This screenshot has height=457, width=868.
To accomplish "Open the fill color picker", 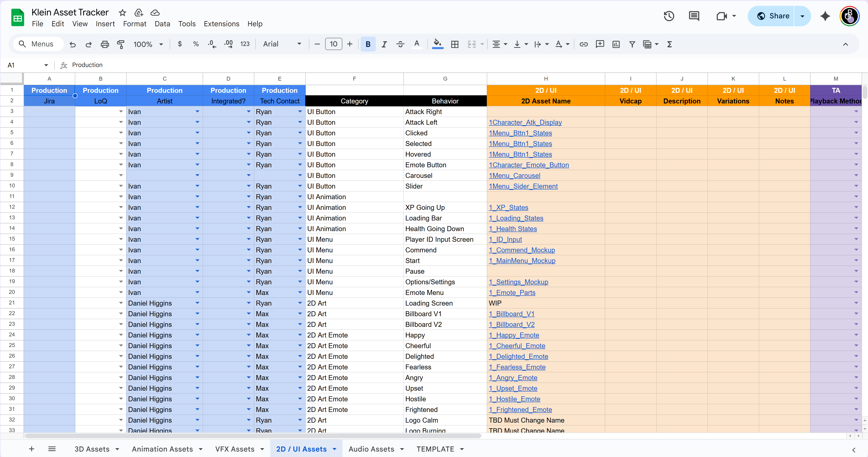I will 437,44.
